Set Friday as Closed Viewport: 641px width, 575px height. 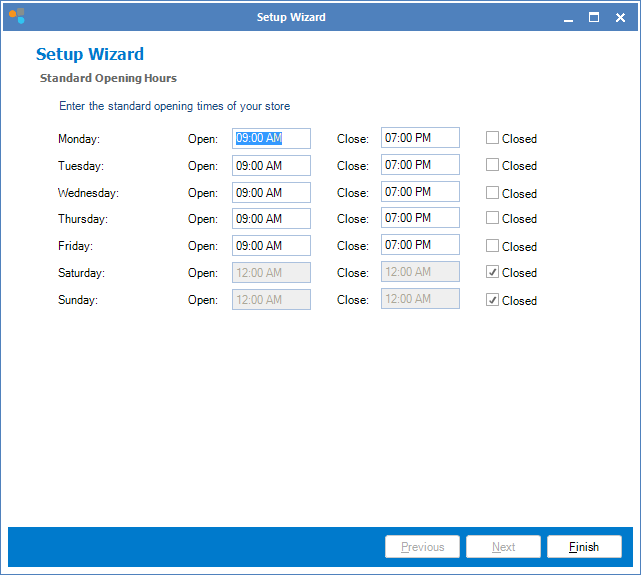[x=492, y=245]
